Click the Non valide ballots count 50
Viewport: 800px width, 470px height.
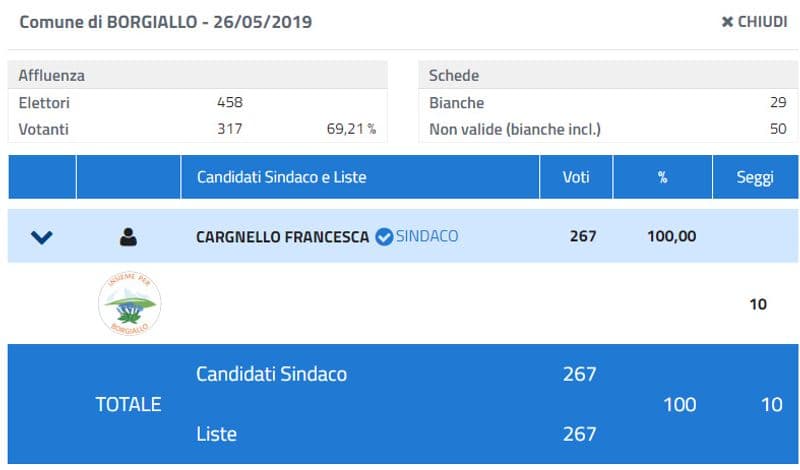[x=777, y=128]
